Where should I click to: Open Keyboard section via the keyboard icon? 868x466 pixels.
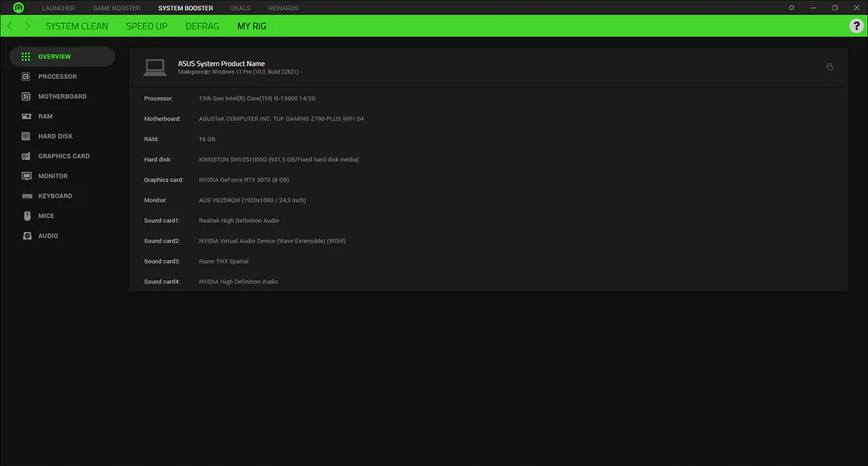pyautogui.click(x=26, y=196)
